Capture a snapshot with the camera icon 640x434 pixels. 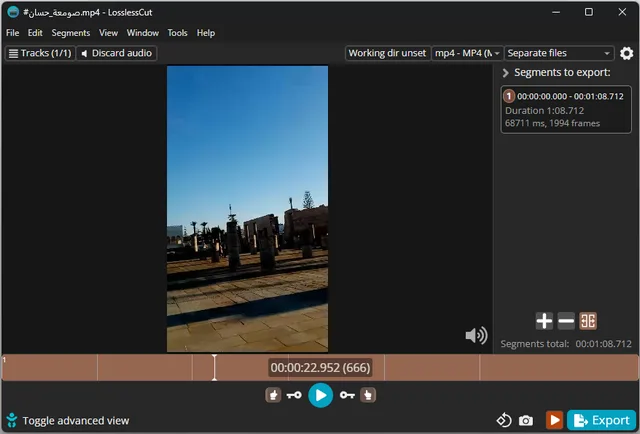526,421
